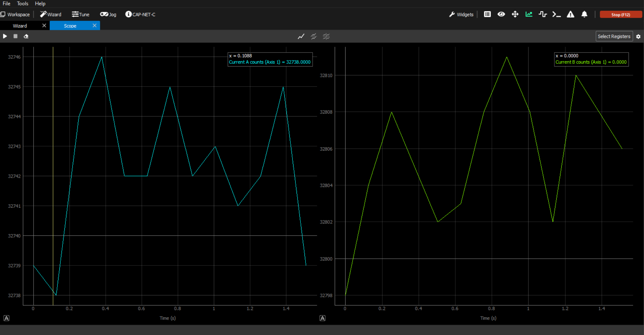Stop scope capture with square button
This screenshot has height=335, width=644.
tap(15, 36)
